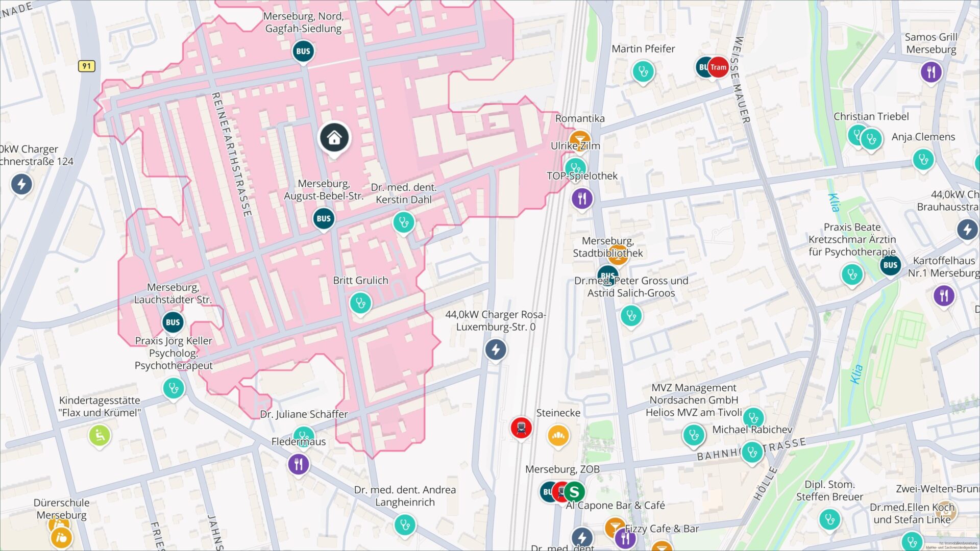Select the Gagfah-Siedlung bus stop icon
Viewport: 980px width, 551px height.
303,52
